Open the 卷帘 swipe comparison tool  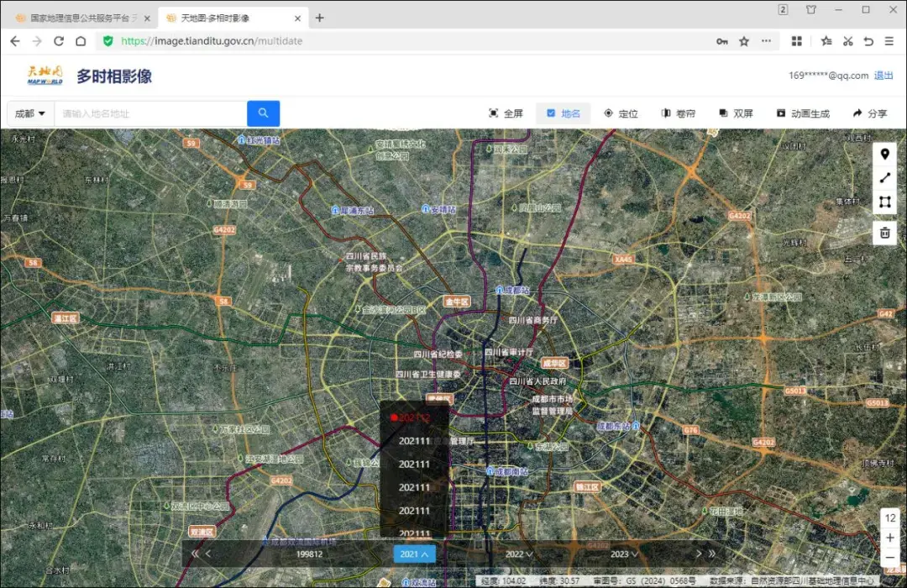pyautogui.click(x=678, y=113)
